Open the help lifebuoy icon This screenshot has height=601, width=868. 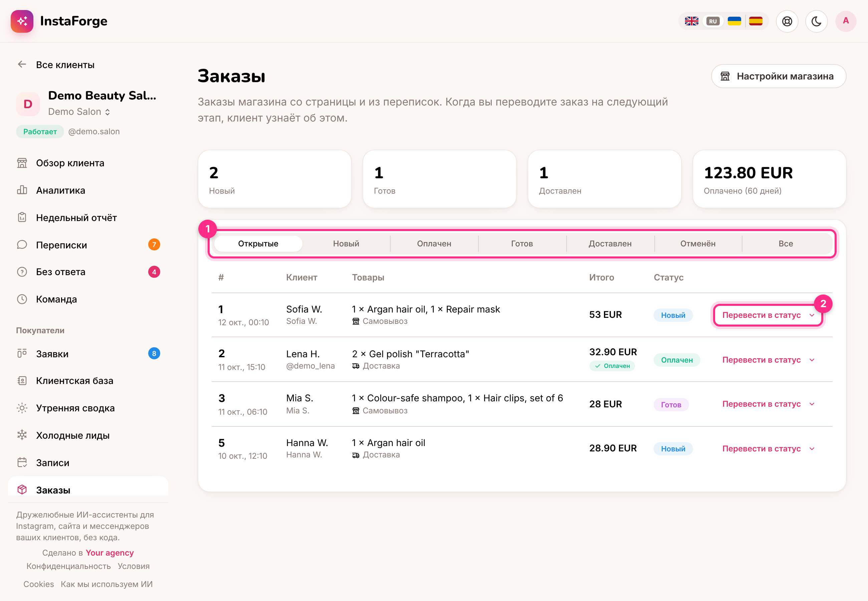click(787, 21)
